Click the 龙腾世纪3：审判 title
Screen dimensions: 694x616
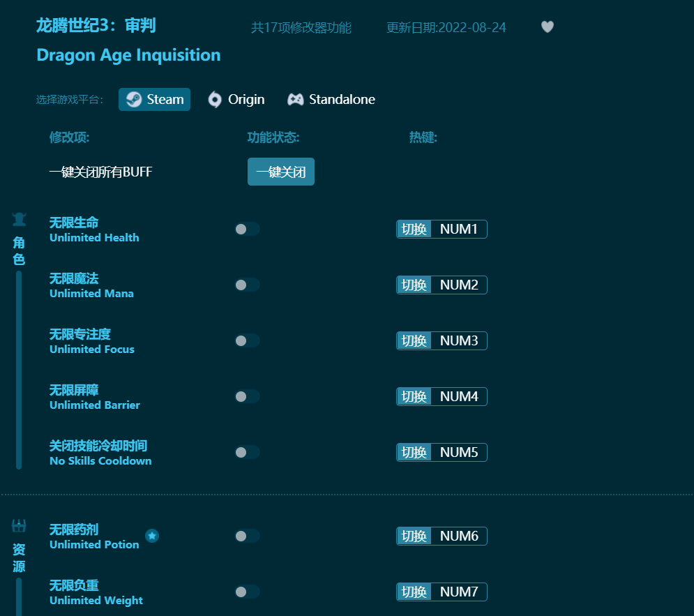[96, 25]
